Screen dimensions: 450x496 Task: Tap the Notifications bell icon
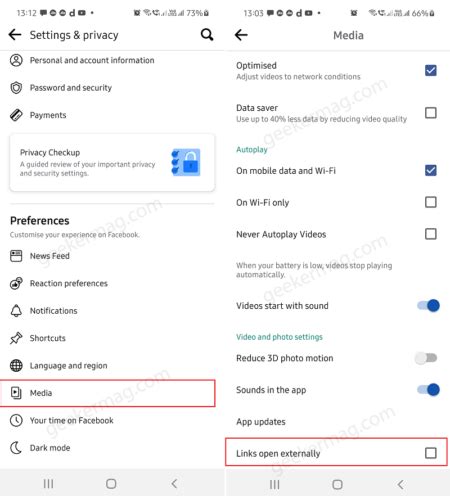(16, 311)
